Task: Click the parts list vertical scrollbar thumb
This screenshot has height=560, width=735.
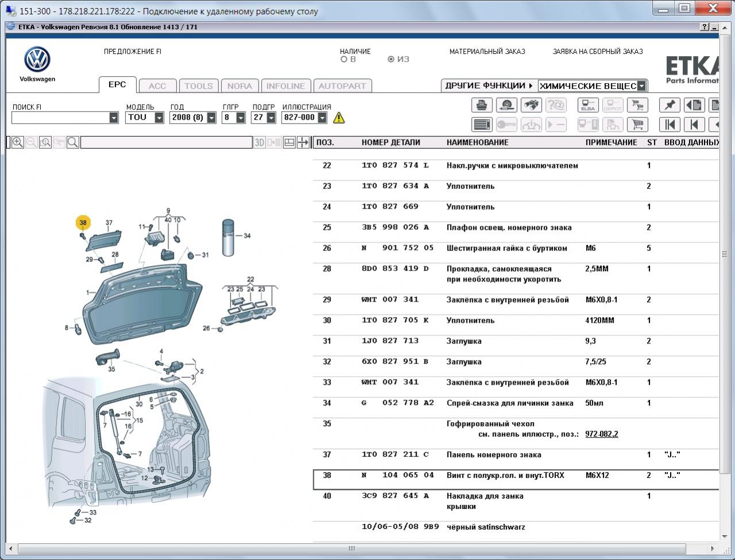Action: (x=725, y=254)
